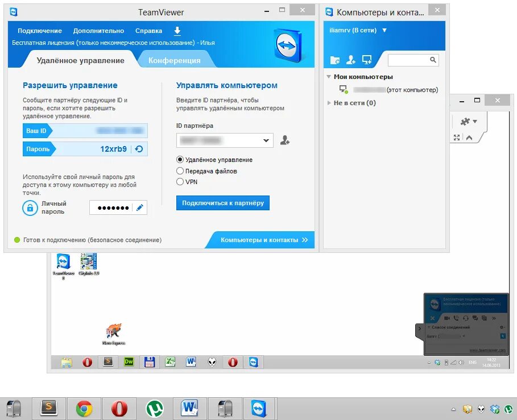Click the foobar alien icon on remote taskbar

click(x=212, y=363)
